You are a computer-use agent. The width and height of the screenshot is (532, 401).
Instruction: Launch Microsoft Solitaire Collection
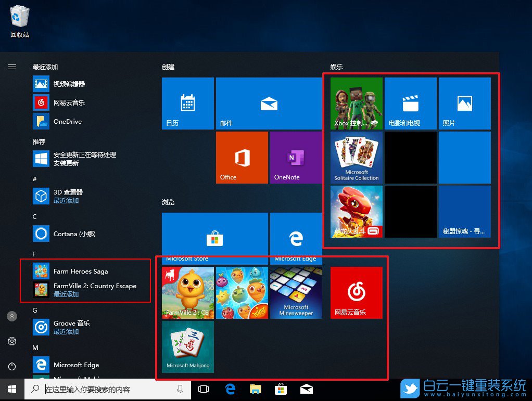click(x=356, y=158)
